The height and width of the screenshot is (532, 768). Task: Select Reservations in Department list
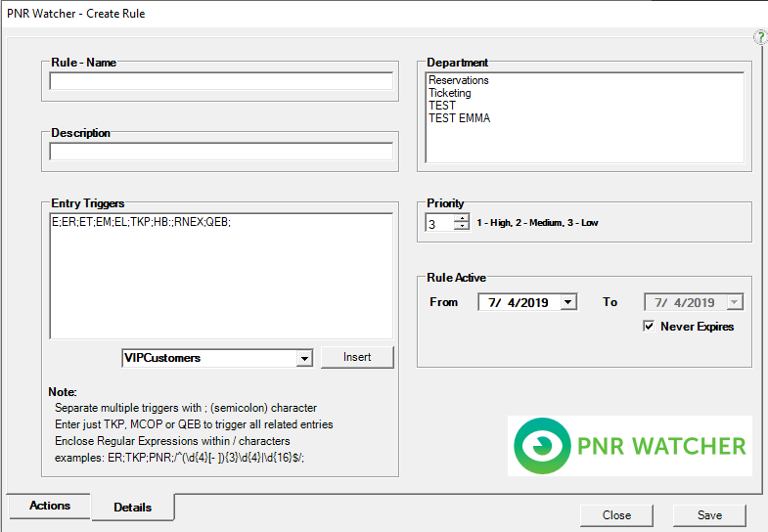coord(459,80)
